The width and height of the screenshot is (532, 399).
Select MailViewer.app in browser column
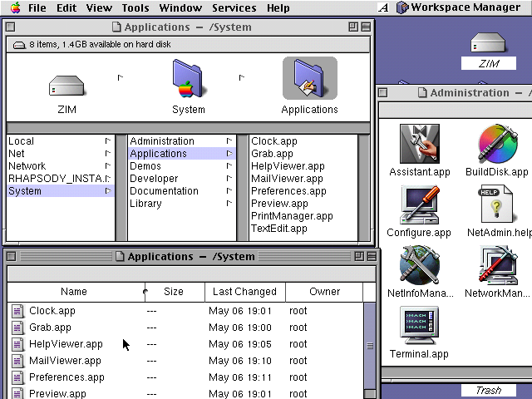303,179
